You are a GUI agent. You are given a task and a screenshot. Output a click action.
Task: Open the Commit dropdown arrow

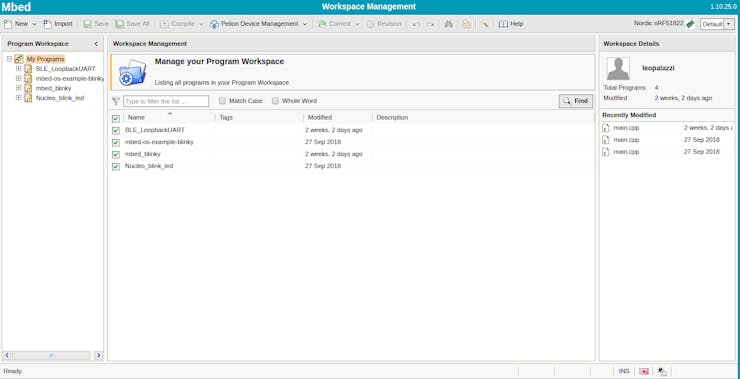coord(357,24)
